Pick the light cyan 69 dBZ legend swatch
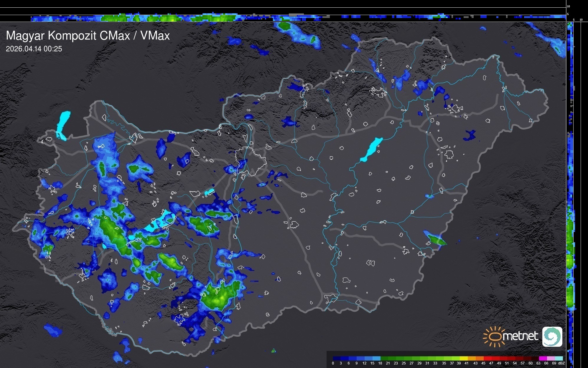This screenshot has width=588, height=368. click(x=559, y=358)
